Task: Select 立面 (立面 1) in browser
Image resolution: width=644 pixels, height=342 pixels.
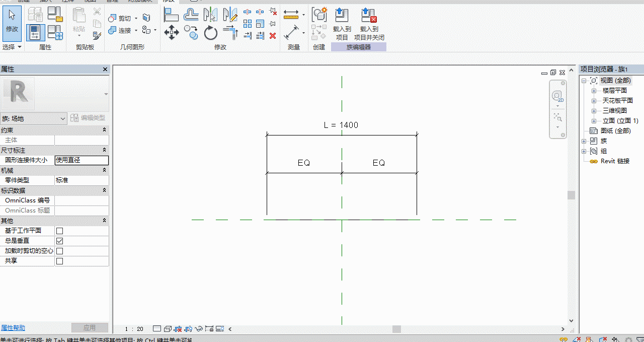Action: click(x=620, y=121)
